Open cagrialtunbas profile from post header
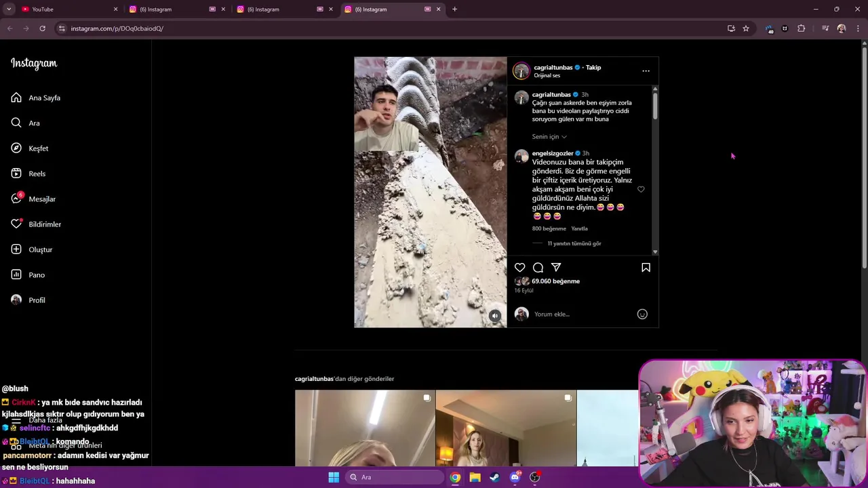The image size is (868, 488). click(553, 68)
